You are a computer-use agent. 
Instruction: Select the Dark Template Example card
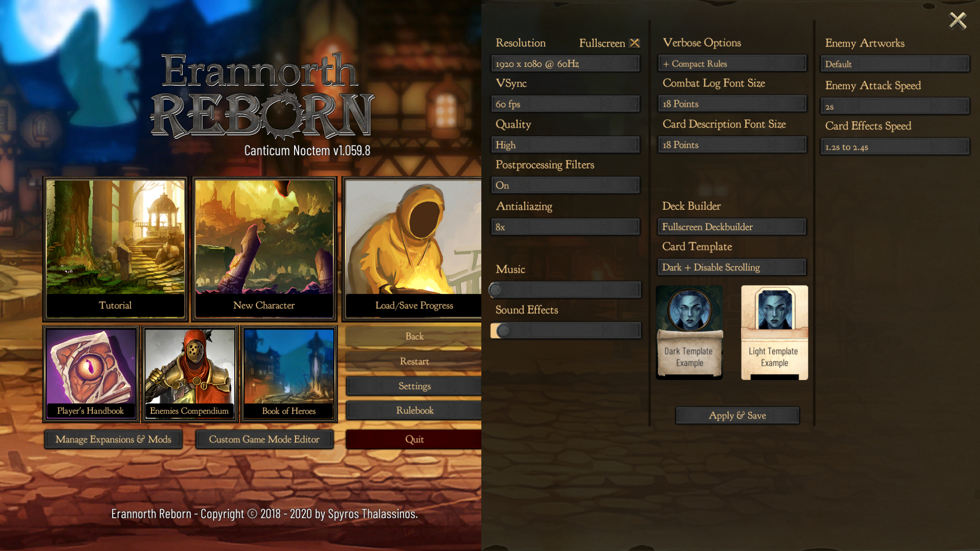(x=689, y=333)
